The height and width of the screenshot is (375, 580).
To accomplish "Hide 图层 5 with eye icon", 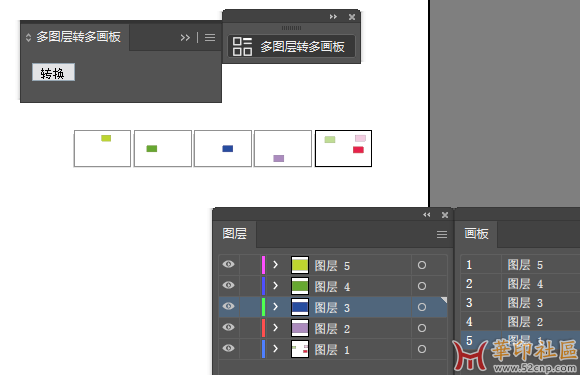I will click(229, 264).
